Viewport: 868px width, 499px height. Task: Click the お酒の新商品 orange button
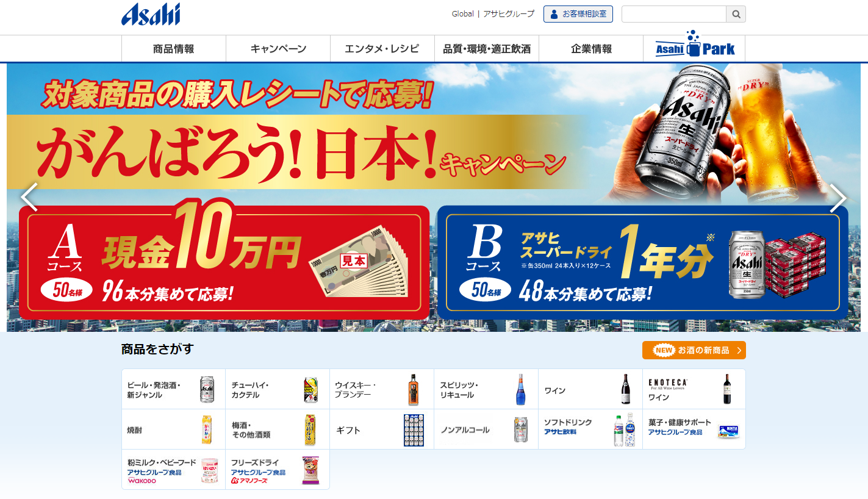[694, 350]
